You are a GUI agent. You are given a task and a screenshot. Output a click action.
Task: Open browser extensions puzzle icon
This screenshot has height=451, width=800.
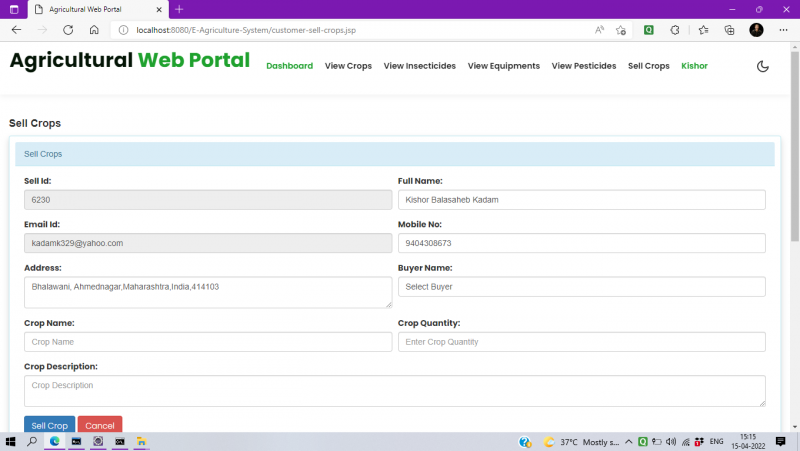tap(675, 30)
